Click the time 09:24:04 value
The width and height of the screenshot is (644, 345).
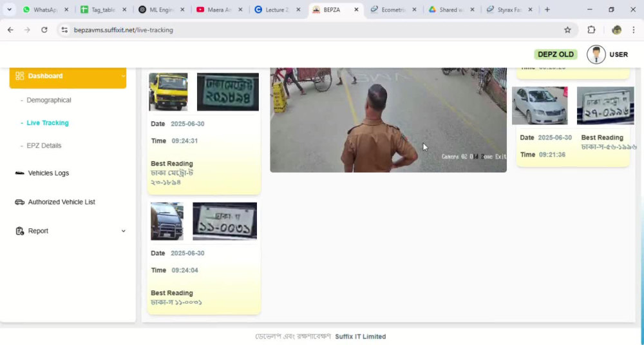(x=184, y=270)
